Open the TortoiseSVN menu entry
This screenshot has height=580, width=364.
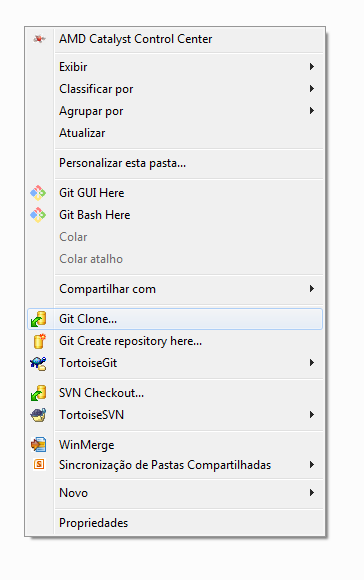pos(175,415)
